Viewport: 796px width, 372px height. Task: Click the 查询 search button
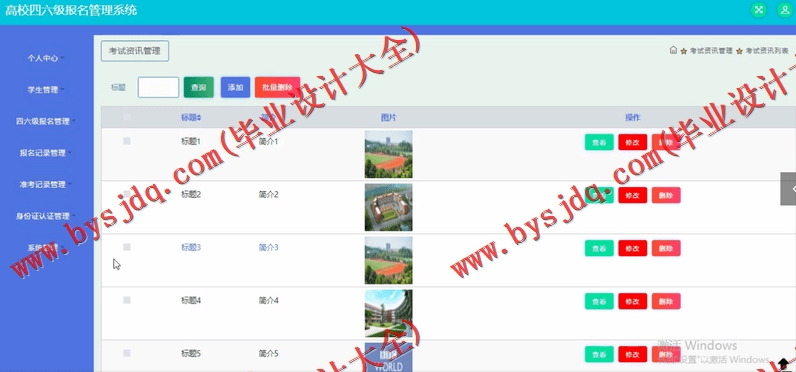click(x=198, y=87)
